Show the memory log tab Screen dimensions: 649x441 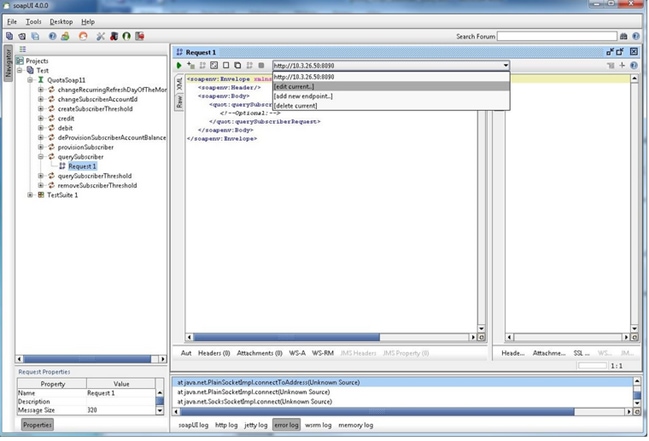click(x=356, y=425)
